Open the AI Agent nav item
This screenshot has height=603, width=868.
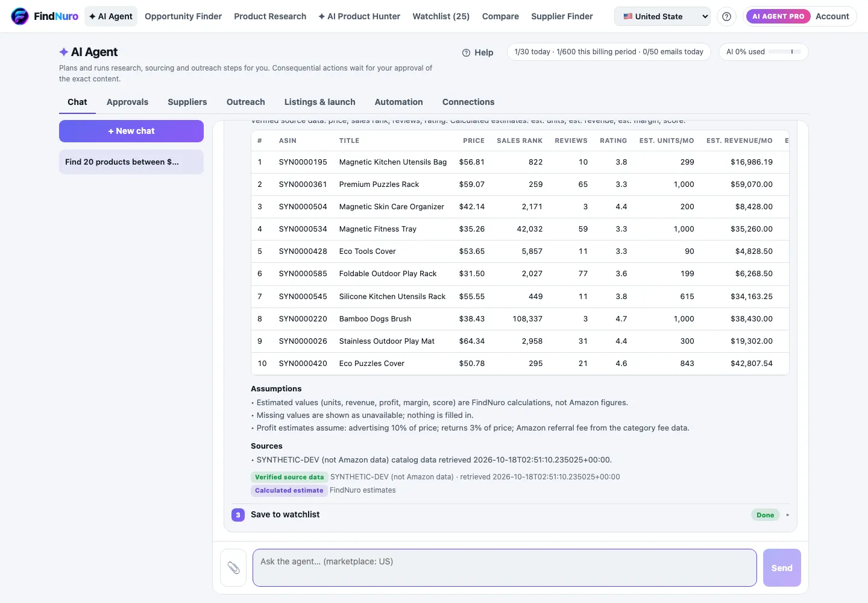(x=111, y=16)
